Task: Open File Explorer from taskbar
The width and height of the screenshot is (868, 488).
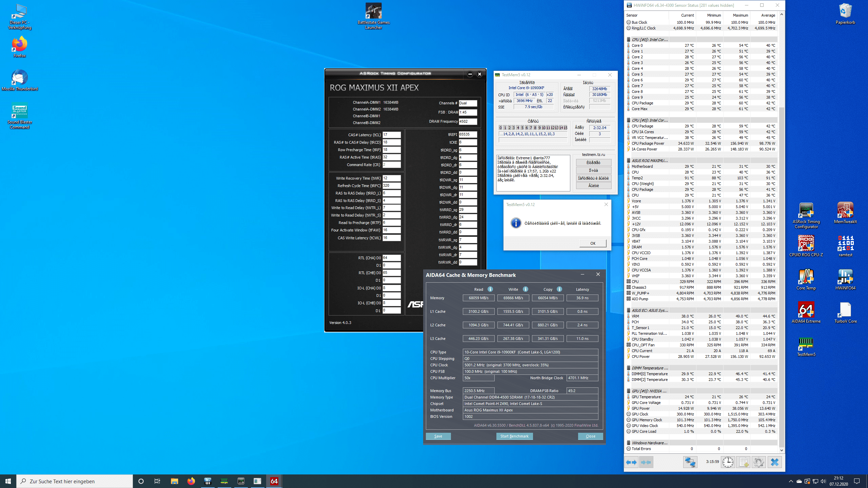Action: click(x=174, y=481)
